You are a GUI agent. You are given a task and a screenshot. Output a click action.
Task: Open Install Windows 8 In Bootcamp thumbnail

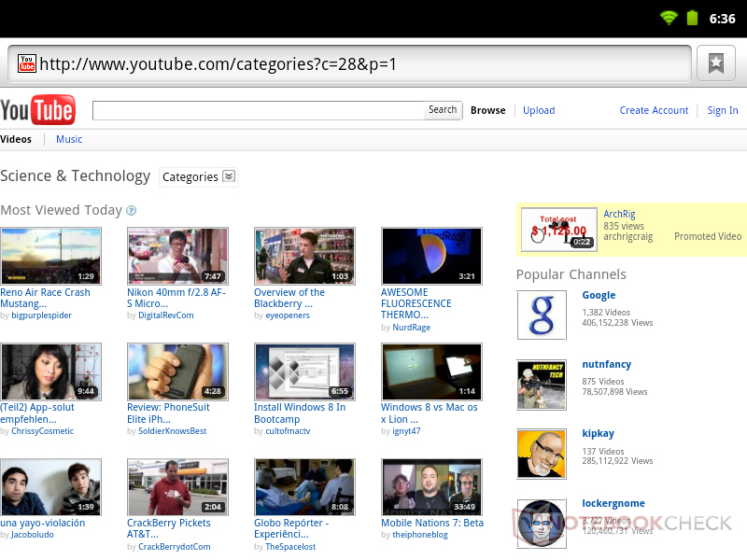point(304,371)
